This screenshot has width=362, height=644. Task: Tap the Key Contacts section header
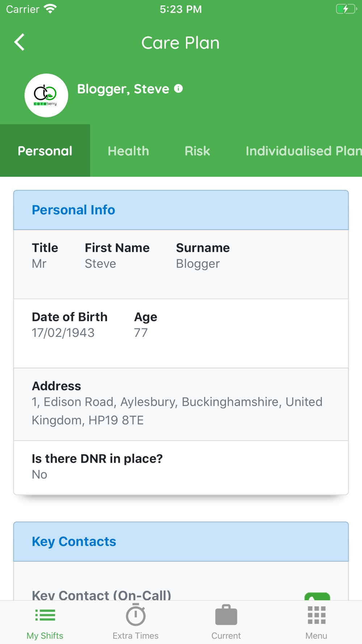click(181, 541)
